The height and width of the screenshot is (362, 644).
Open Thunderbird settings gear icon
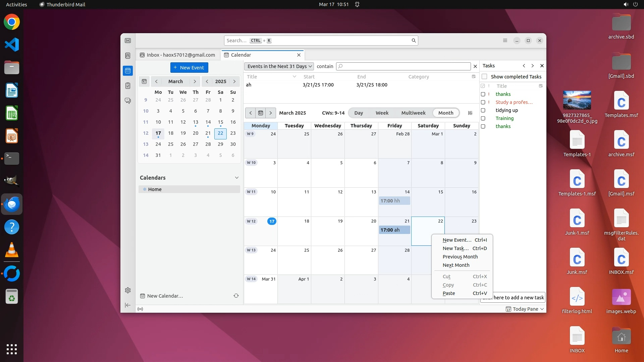click(x=128, y=290)
